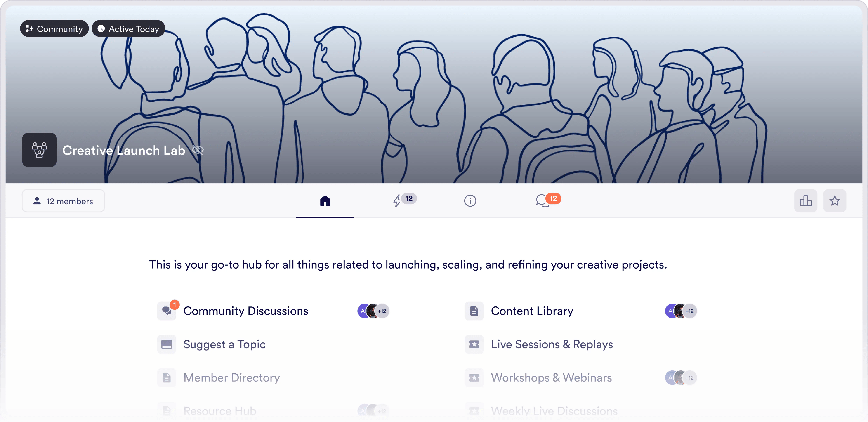Open the Content Library link

(x=532, y=311)
